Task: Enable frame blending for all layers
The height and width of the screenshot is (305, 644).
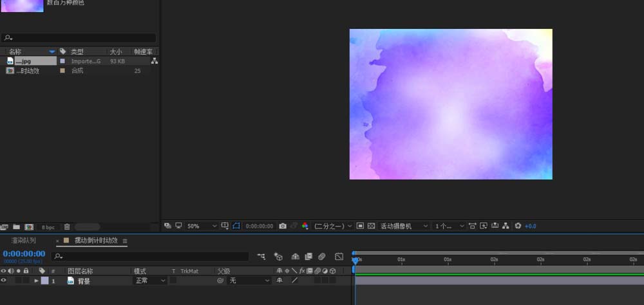Action: 308,257
